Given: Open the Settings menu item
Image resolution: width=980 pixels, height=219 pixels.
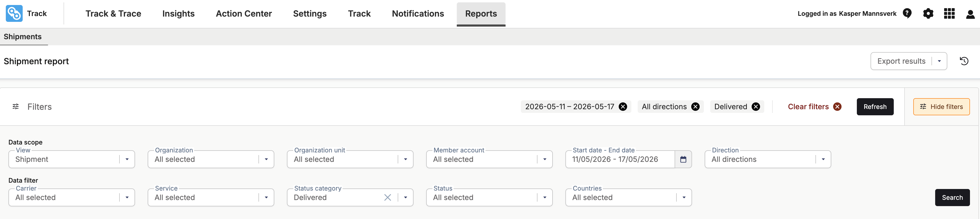Looking at the screenshot, I should tap(310, 14).
